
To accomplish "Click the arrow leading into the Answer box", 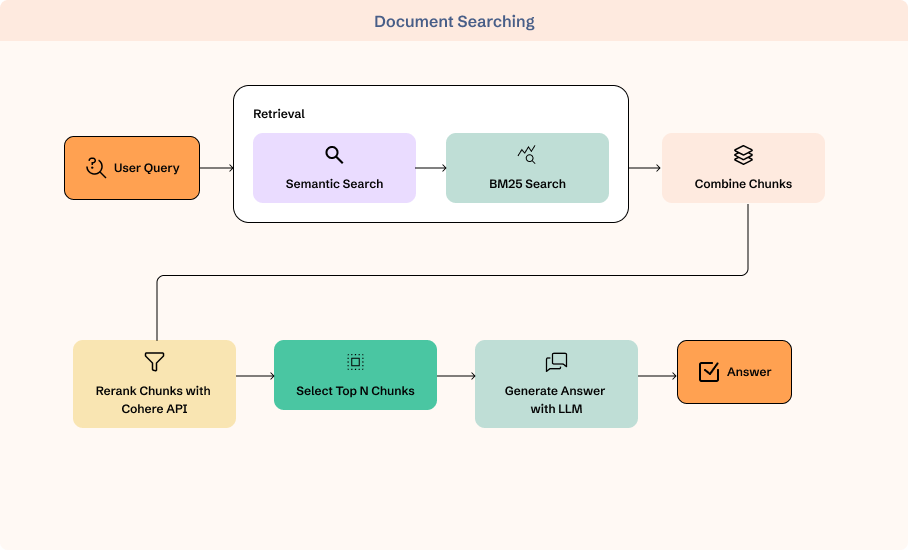I will click(x=657, y=376).
